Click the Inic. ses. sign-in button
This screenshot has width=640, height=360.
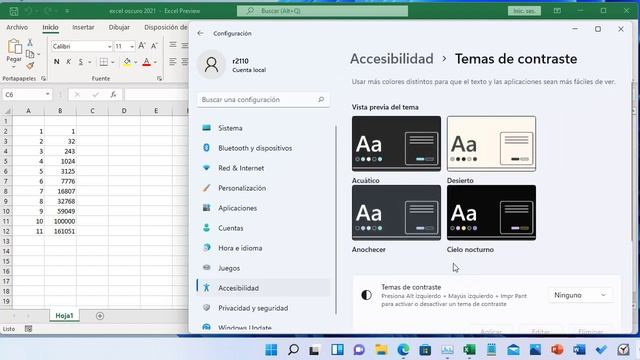(524, 11)
